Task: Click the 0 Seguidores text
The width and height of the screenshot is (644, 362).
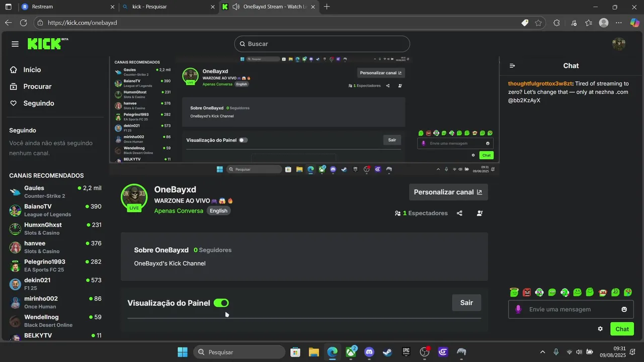Action: pos(212,250)
